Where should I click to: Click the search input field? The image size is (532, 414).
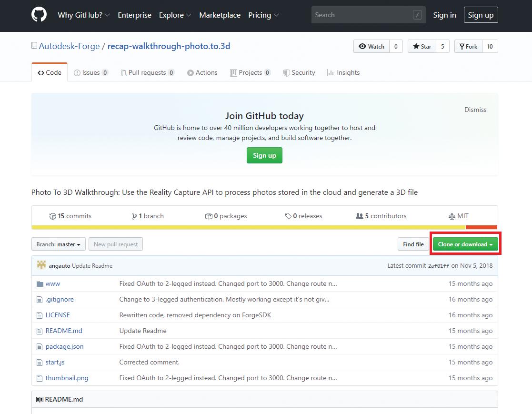point(369,15)
